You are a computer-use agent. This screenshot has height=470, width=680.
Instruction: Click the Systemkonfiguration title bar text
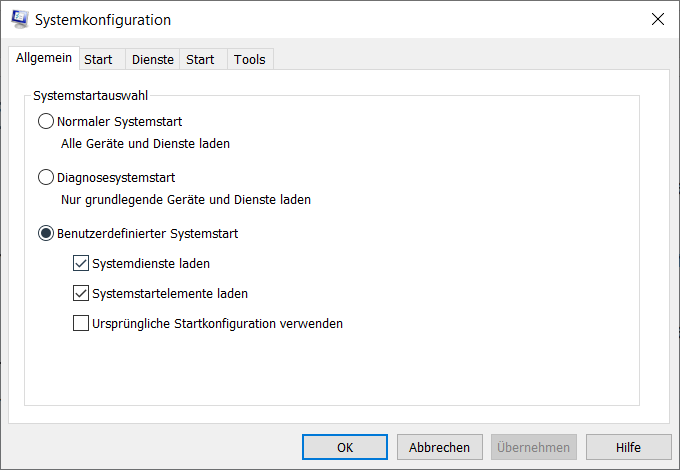click(x=103, y=20)
